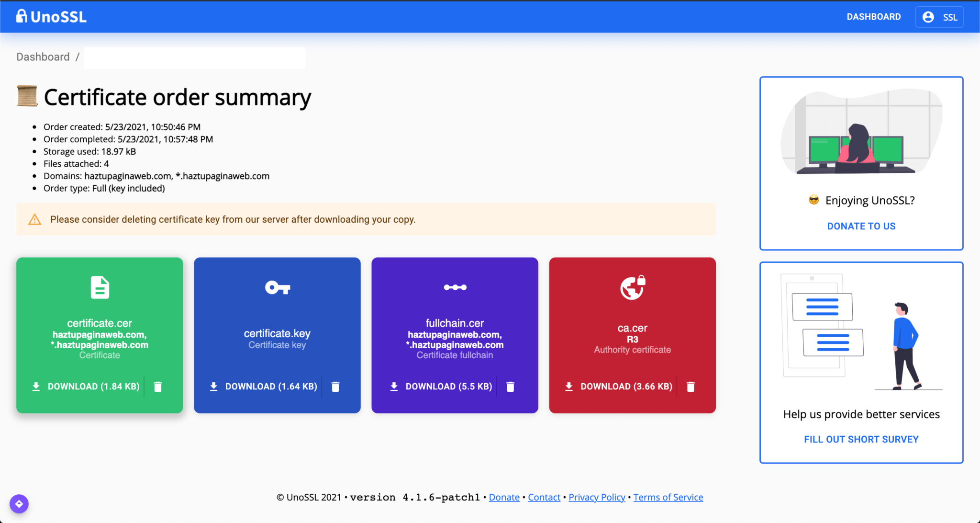This screenshot has width=980, height=523.
Task: Click the user profile icon in SSL button
Action: click(x=928, y=17)
